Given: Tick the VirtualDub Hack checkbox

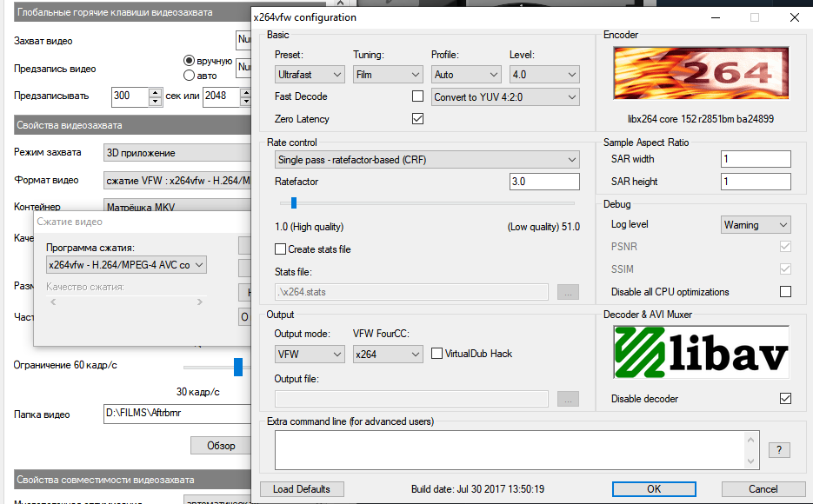Looking at the screenshot, I should click(436, 354).
